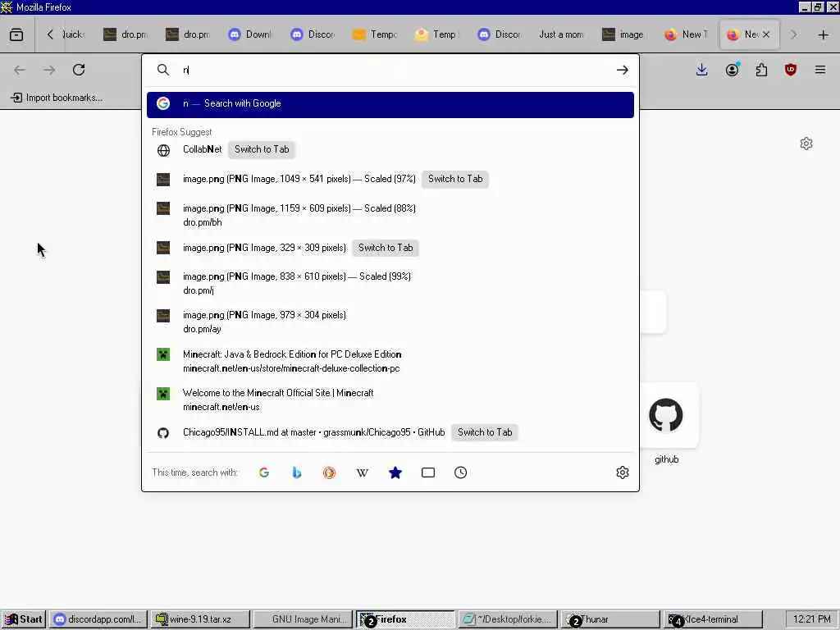Image resolution: width=840 pixels, height=630 pixels.
Task: Open GNU Image Manipulation taskbar item
Action: pyautogui.click(x=303, y=619)
